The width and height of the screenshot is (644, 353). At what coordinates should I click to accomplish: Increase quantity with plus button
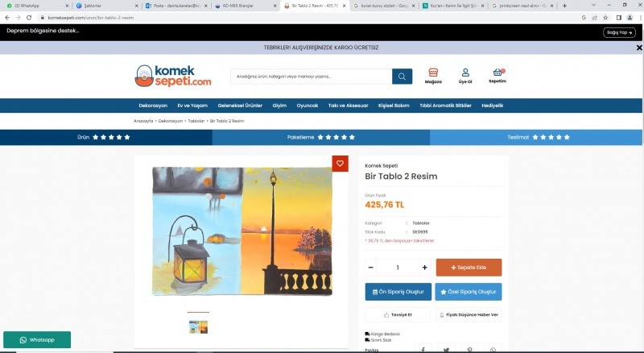pos(425,268)
